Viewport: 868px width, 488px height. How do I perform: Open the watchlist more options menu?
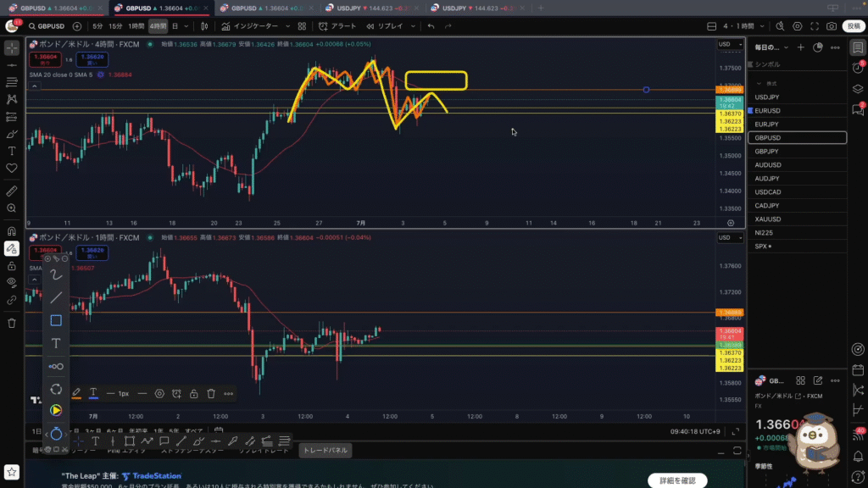point(835,47)
